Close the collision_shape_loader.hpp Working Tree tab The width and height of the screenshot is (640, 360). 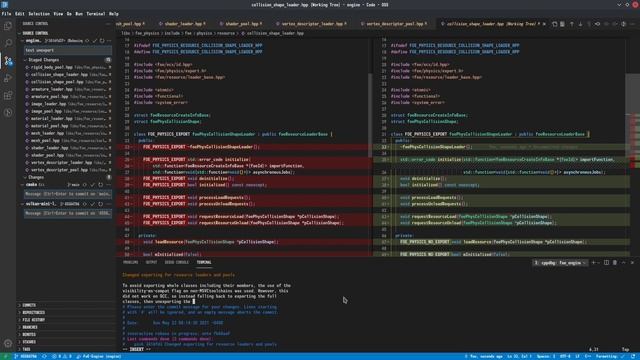544,24
